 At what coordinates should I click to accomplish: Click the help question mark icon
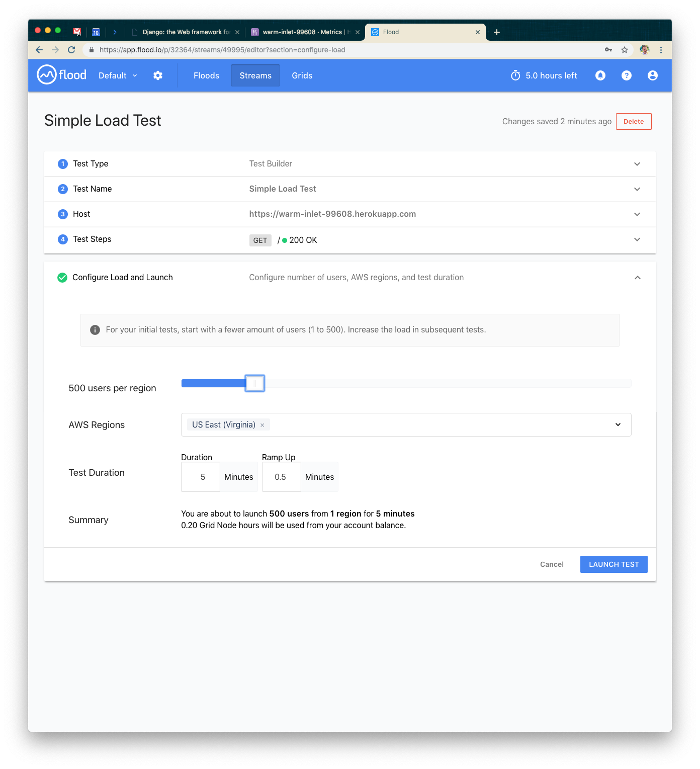(626, 75)
